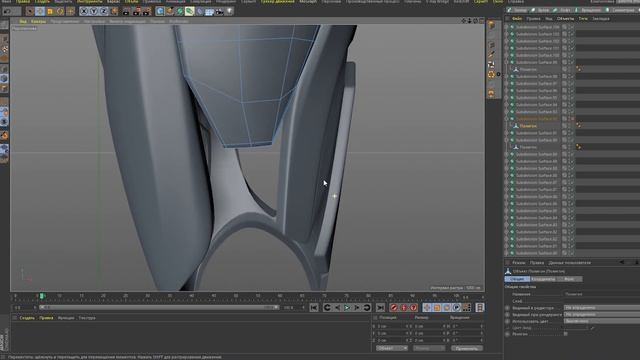Open the timeline layout film-strip icon
This screenshot has height=360, width=640.
point(480,308)
